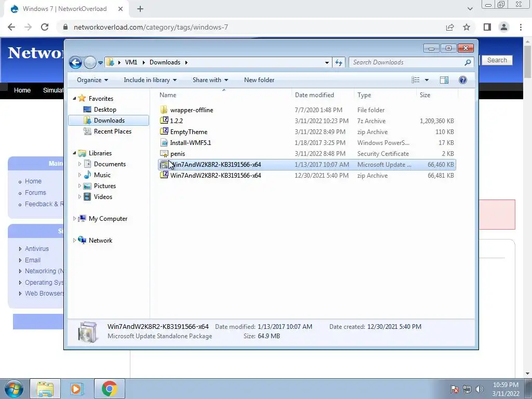Image resolution: width=532 pixels, height=399 pixels.
Task: Click the website Search button
Action: [x=497, y=60]
